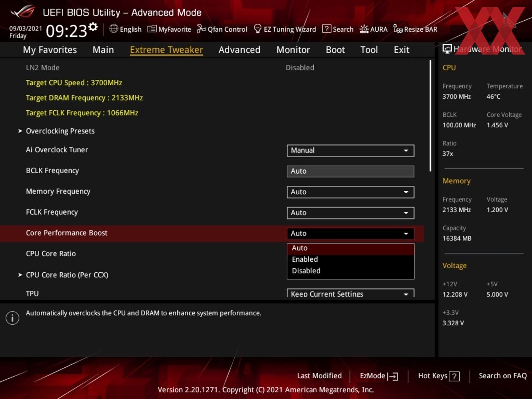Click the 16384 MB capacity value

pyautogui.click(x=457, y=238)
